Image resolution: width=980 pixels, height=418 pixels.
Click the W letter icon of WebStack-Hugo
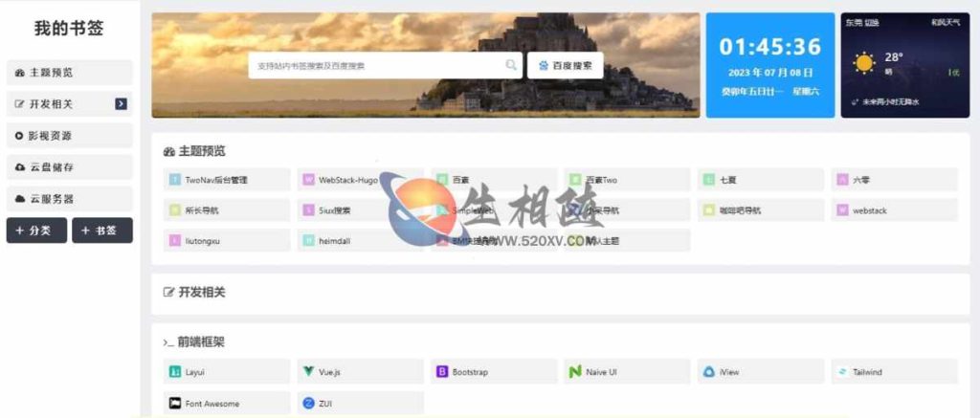coord(308,180)
